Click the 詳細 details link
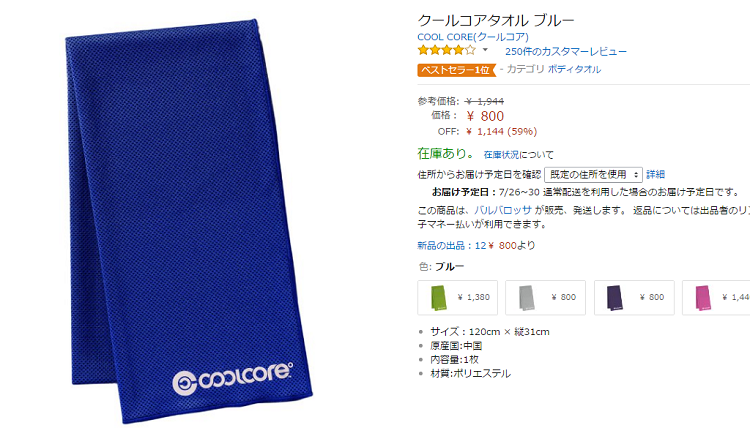750x428 pixels. point(655,175)
